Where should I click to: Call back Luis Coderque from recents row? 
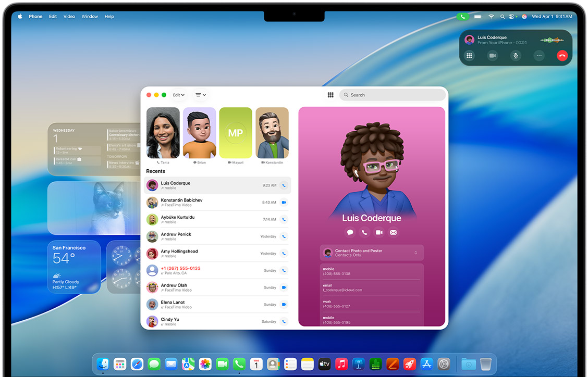[x=284, y=185]
